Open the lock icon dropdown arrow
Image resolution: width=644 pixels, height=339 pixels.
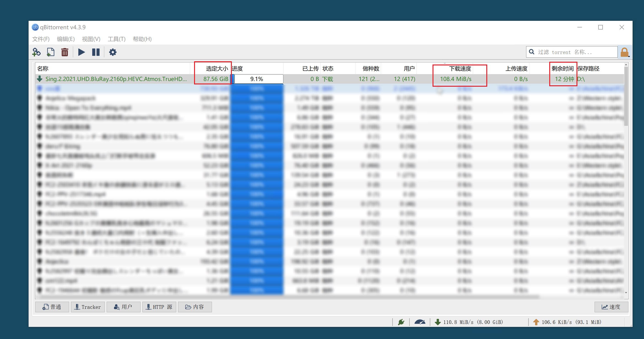click(629, 56)
